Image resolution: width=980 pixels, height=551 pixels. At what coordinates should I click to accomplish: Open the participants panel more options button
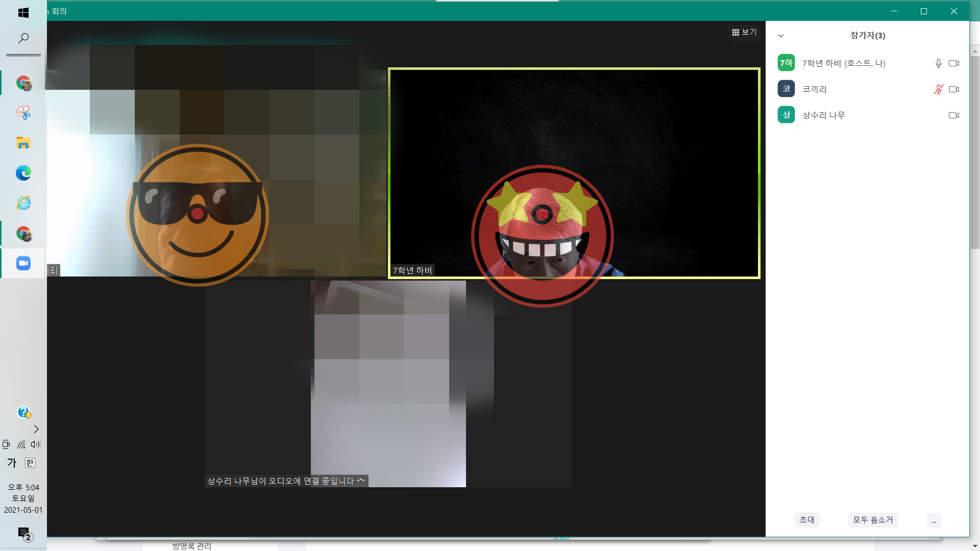934,520
